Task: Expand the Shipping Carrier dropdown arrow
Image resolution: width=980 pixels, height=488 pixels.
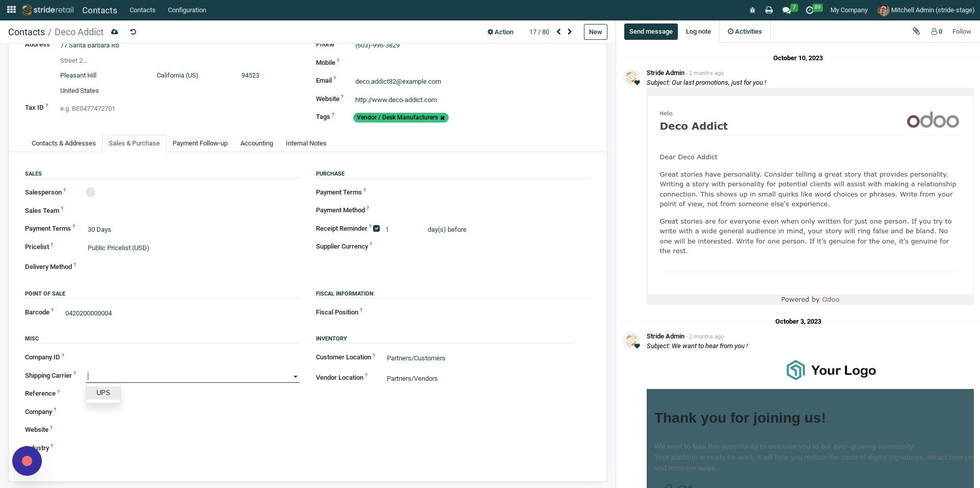Action: click(x=295, y=377)
